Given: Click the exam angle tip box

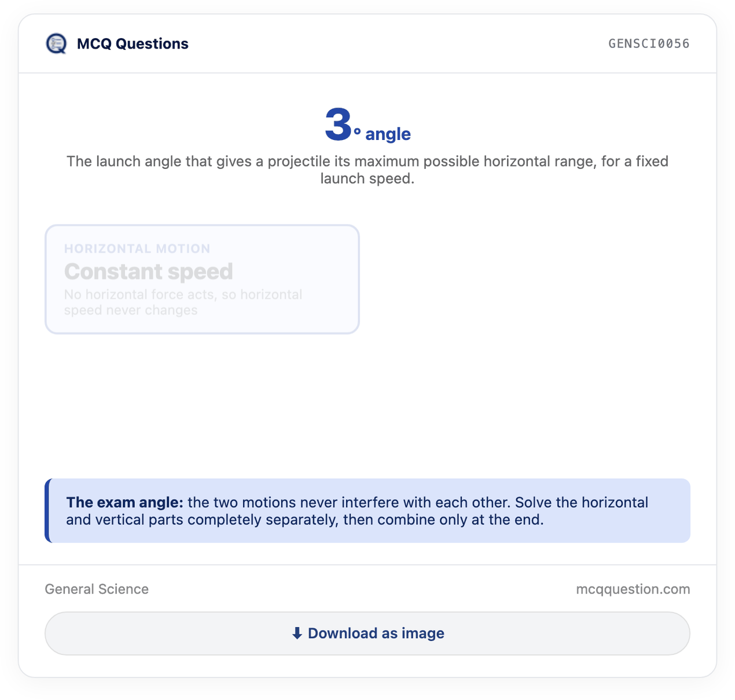Looking at the screenshot, I should click(367, 511).
